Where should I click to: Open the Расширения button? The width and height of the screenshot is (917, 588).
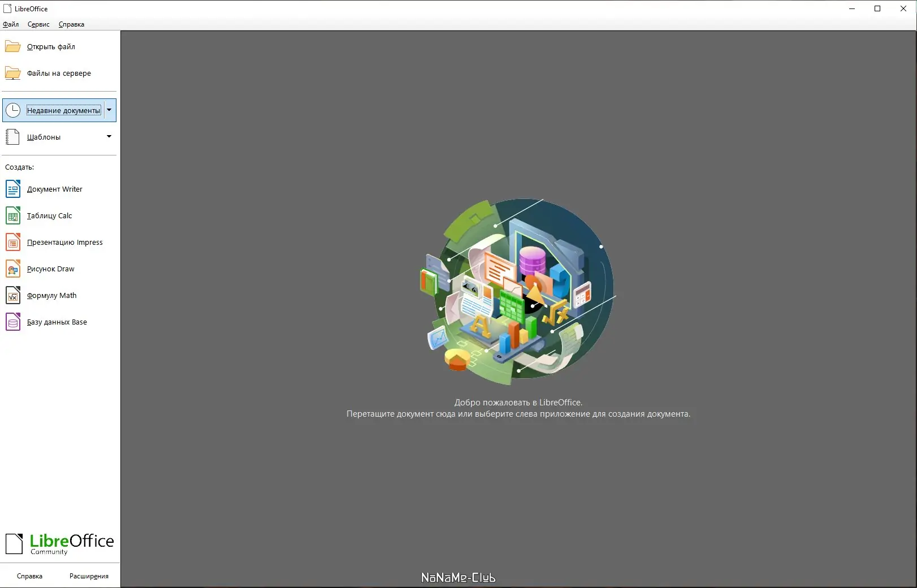(x=89, y=576)
